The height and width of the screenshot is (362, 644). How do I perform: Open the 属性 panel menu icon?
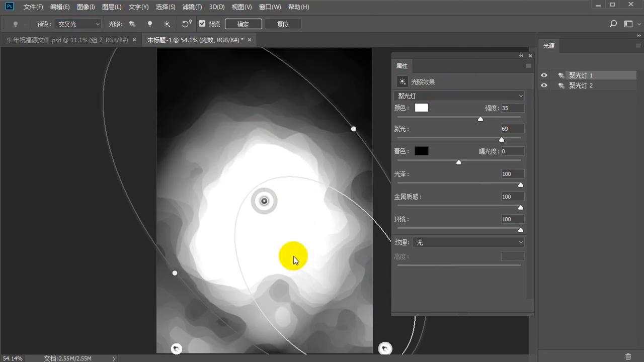[528, 66]
